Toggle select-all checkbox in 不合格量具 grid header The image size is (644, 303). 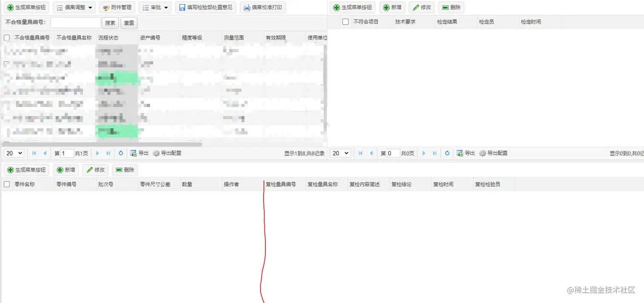click(7, 37)
